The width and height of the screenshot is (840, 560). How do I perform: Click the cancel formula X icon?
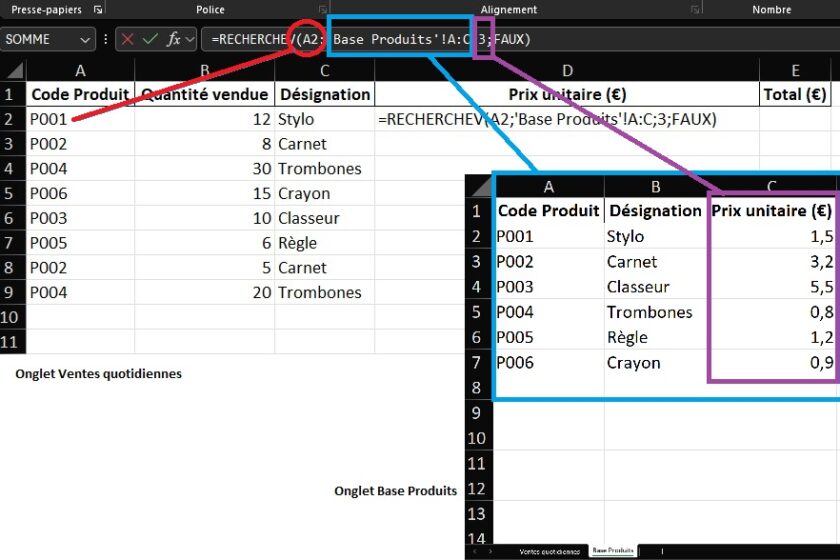pos(128,39)
